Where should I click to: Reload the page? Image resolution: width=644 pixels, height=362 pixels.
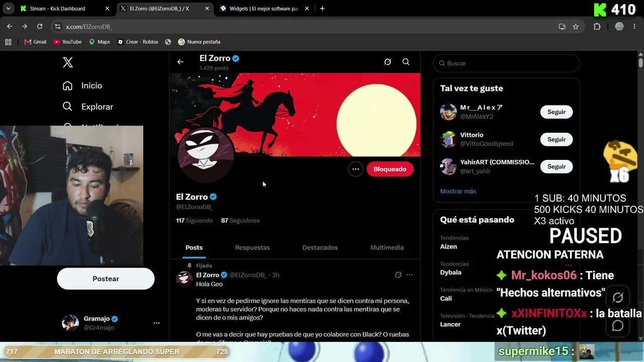[x=40, y=27]
